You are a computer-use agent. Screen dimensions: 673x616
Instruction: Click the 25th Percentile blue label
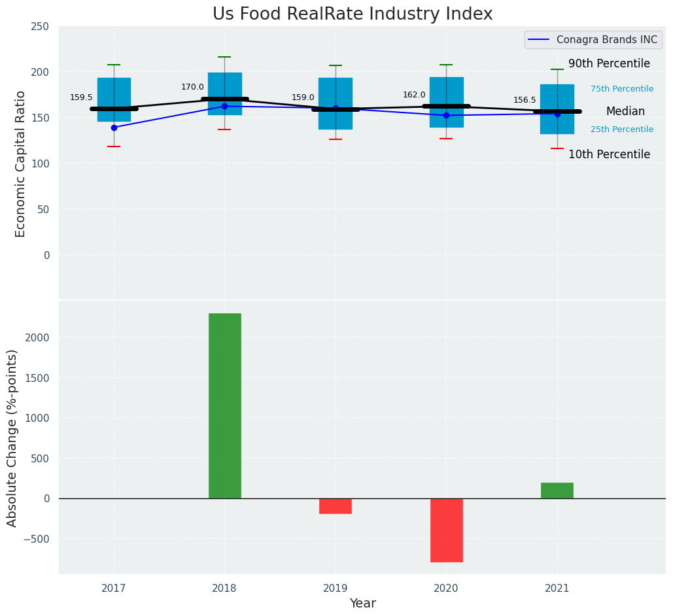pyautogui.click(x=621, y=129)
